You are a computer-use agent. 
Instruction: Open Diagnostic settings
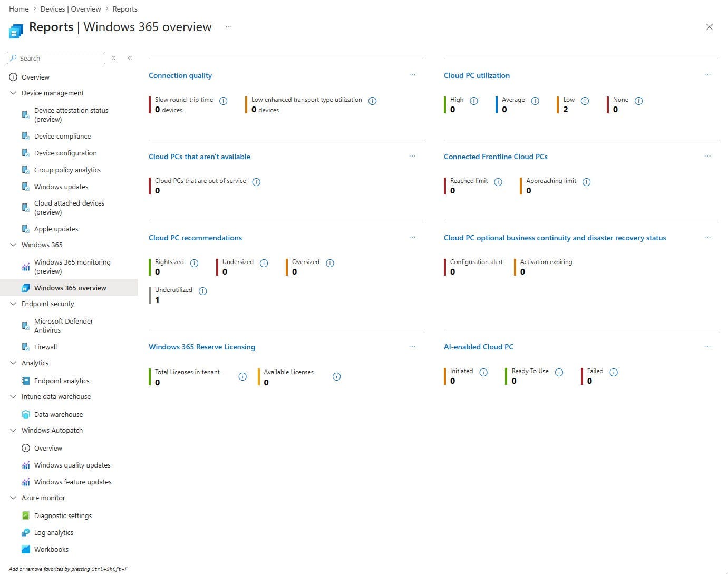63,515
